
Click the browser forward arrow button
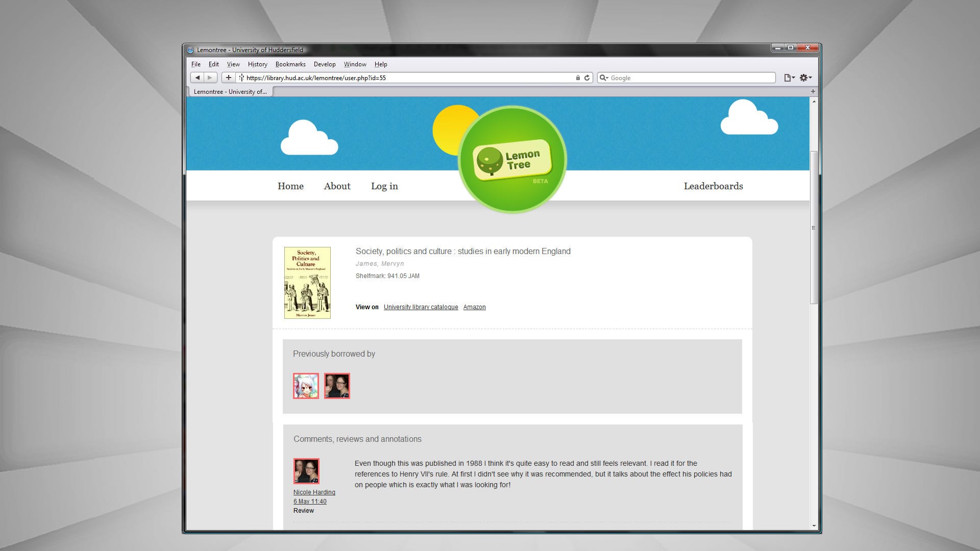click(x=210, y=78)
